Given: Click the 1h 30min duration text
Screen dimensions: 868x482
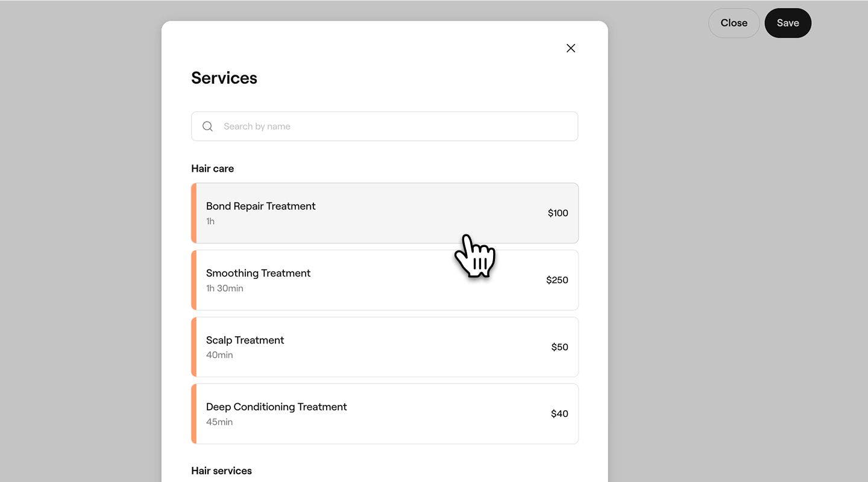Looking at the screenshot, I should click(x=225, y=289).
